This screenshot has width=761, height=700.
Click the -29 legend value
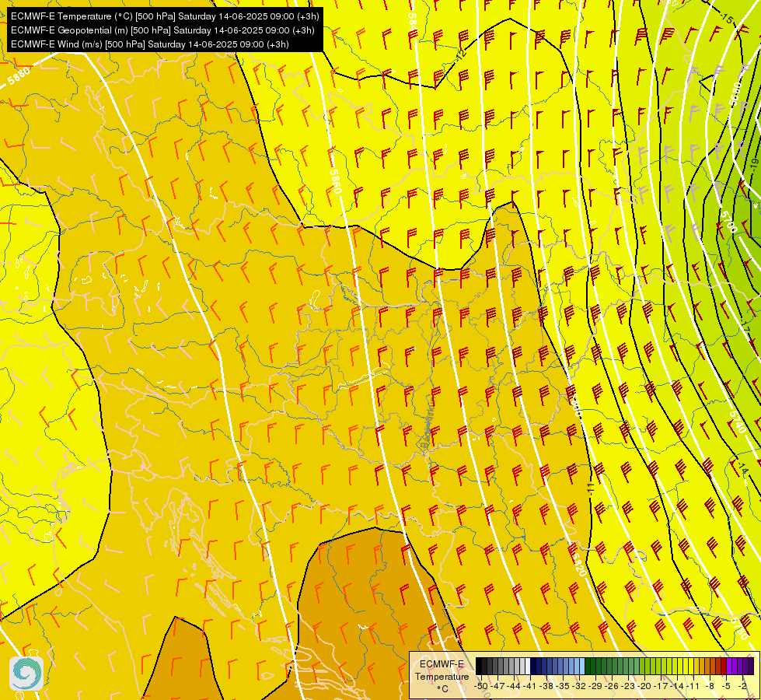596,686
